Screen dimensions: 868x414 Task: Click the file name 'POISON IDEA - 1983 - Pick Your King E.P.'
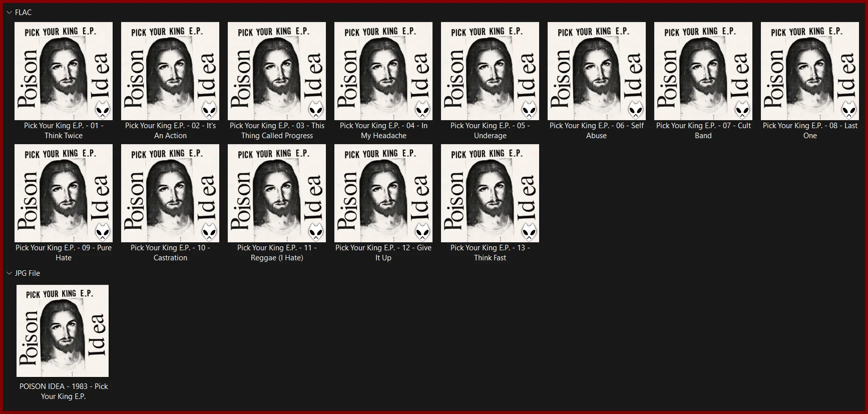pyautogui.click(x=64, y=391)
